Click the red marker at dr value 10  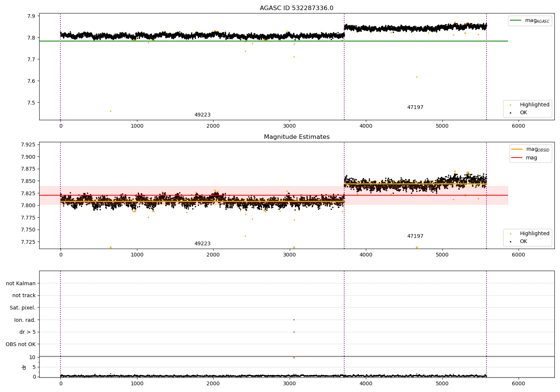pos(294,357)
